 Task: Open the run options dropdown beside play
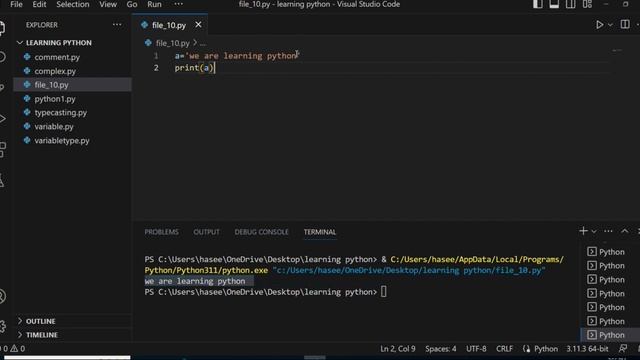tap(610, 25)
